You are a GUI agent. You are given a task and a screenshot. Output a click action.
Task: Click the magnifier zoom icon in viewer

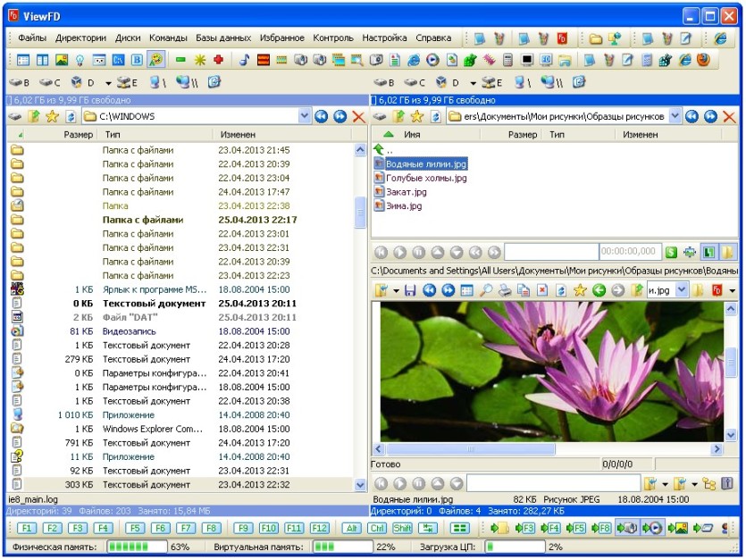tap(486, 289)
